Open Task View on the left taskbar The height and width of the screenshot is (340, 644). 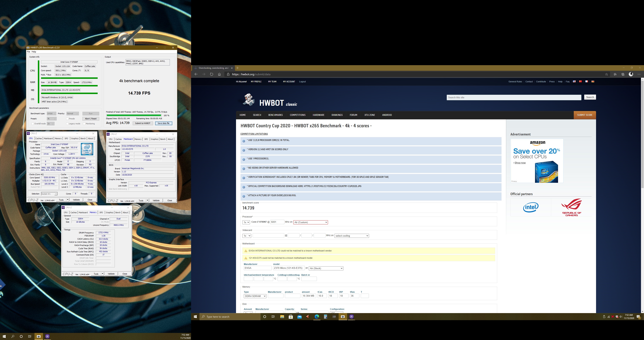pos(30,336)
